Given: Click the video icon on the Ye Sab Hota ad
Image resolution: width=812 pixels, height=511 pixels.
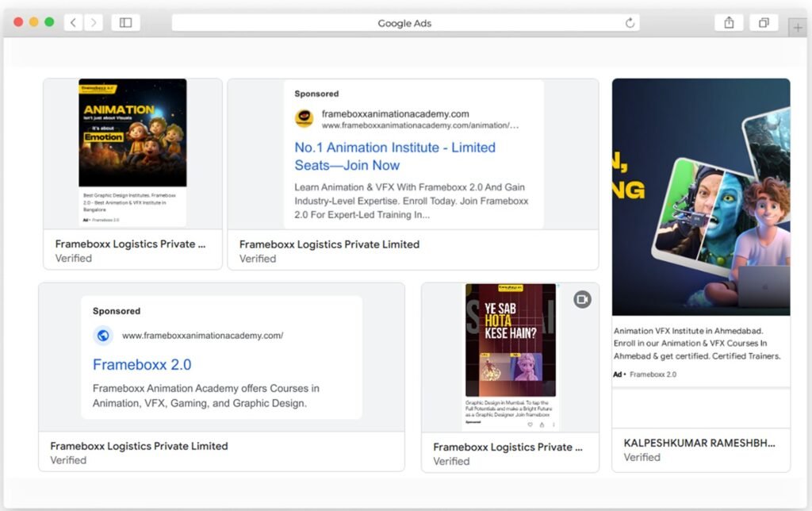Looking at the screenshot, I should tap(582, 299).
